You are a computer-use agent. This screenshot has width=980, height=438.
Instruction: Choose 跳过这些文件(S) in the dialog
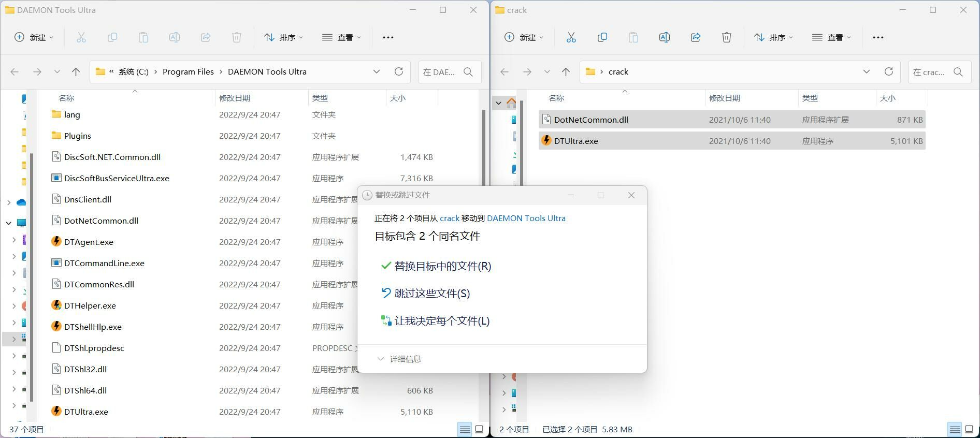coord(432,294)
